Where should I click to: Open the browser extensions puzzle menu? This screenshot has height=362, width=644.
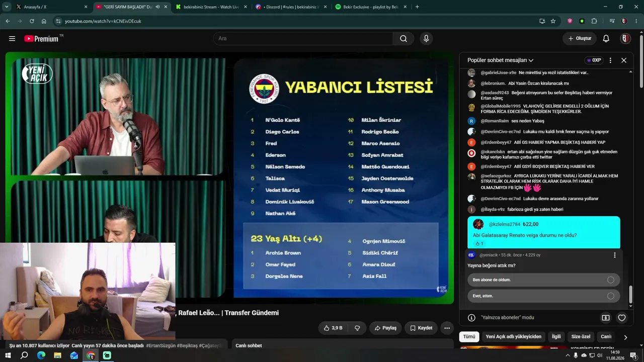pos(594,21)
